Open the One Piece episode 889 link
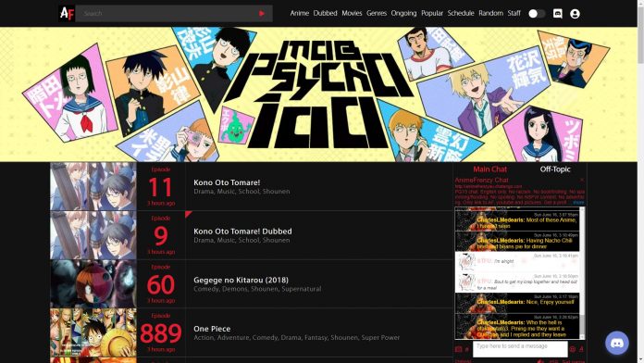The height and width of the screenshot is (363, 644). coord(212,329)
